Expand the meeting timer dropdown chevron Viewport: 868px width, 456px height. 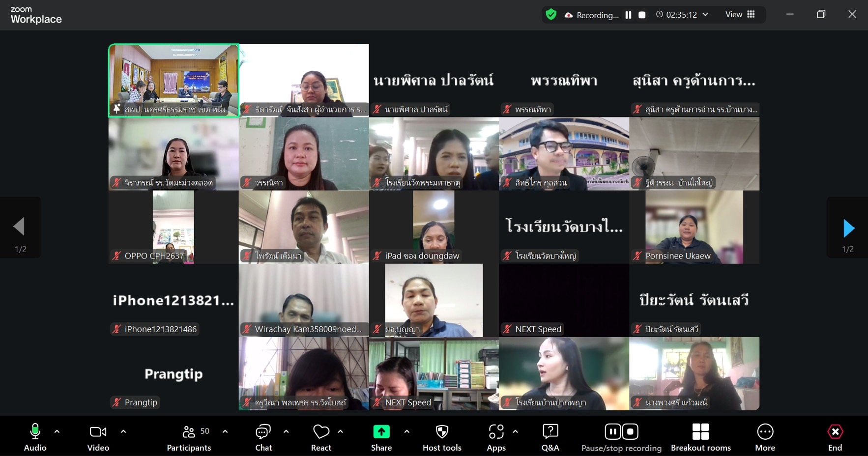[705, 15]
